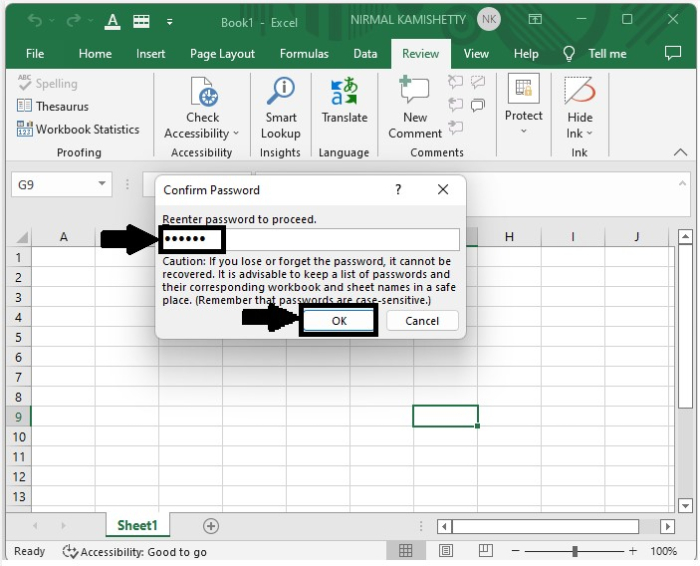Image resolution: width=700 pixels, height=566 pixels.
Task: Confirm password with OK button
Action: coord(339,320)
